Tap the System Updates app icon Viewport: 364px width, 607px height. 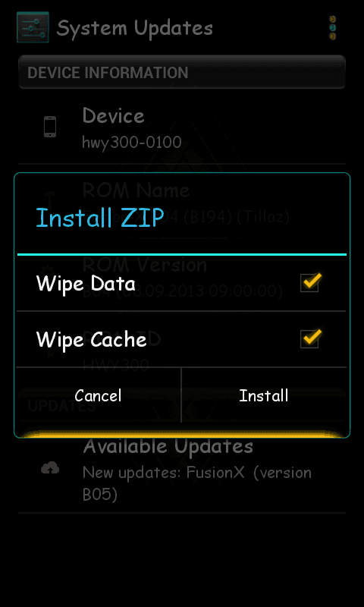(33, 27)
